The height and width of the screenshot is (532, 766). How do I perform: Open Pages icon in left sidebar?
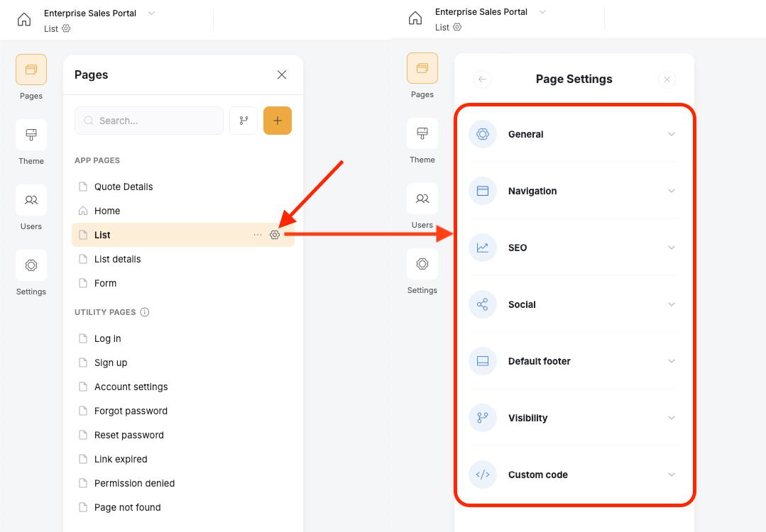tap(31, 70)
